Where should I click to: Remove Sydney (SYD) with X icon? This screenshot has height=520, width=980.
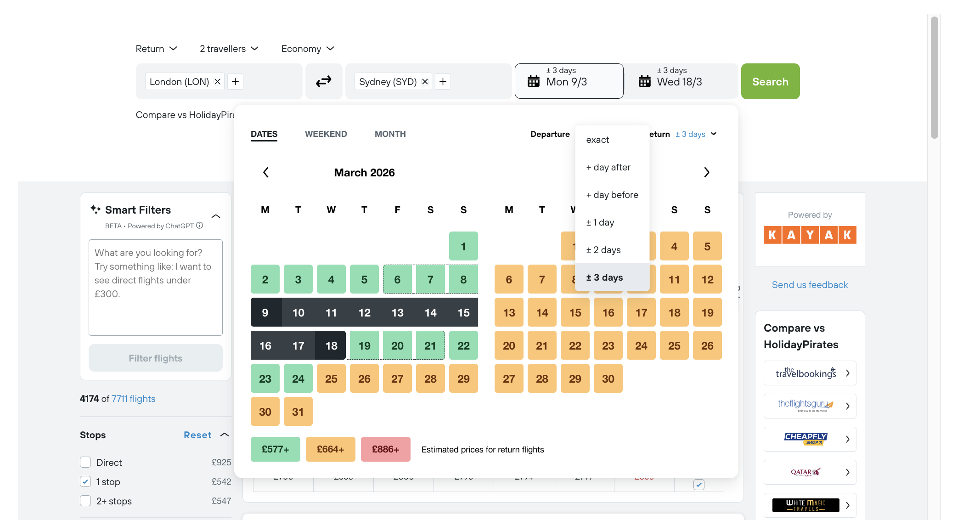click(425, 82)
